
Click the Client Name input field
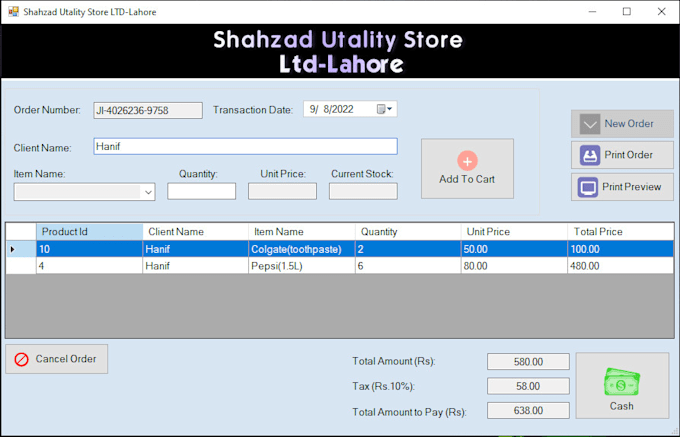click(x=245, y=147)
